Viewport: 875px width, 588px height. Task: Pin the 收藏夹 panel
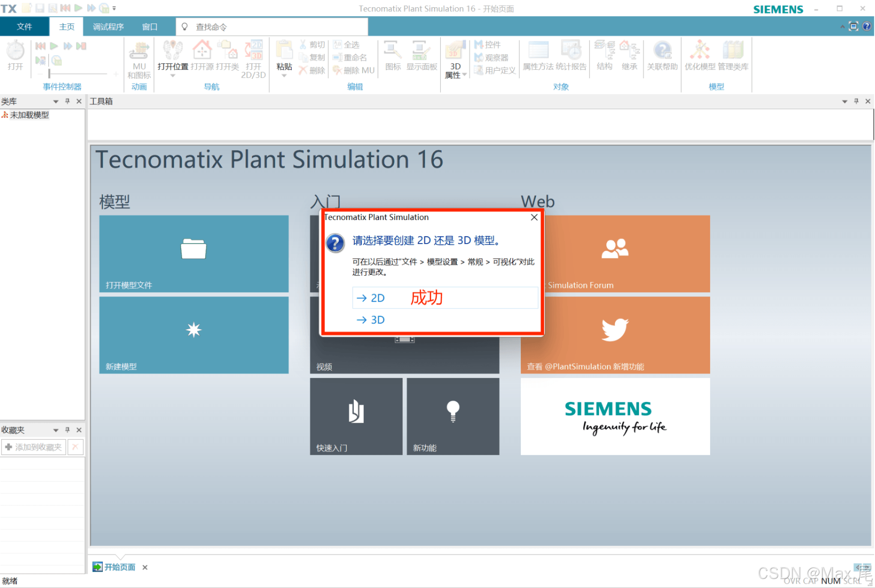point(67,430)
